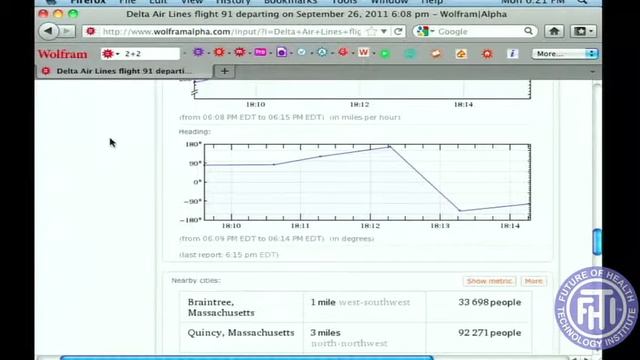Click the teal round toolbar icon
640x360 pixels.
[410, 54]
